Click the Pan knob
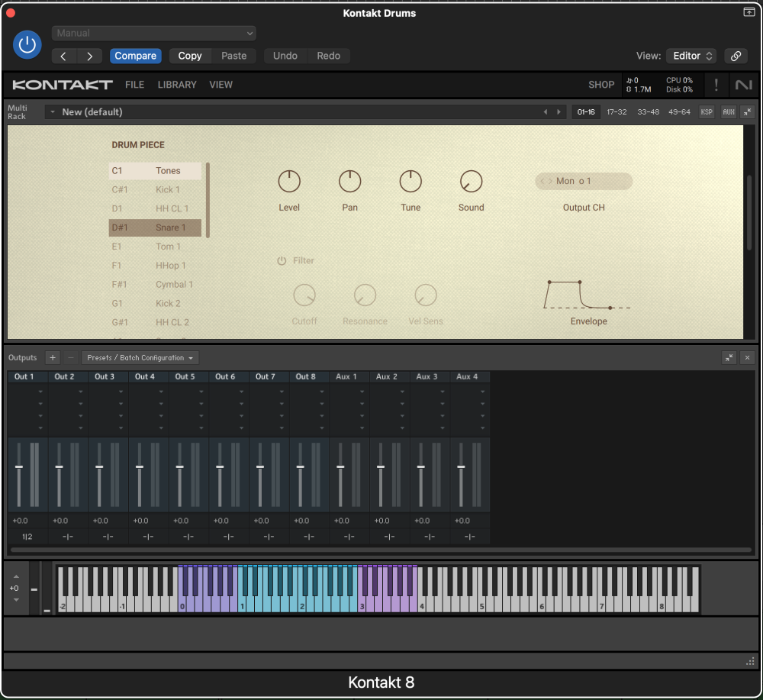The image size is (763, 700). (350, 182)
